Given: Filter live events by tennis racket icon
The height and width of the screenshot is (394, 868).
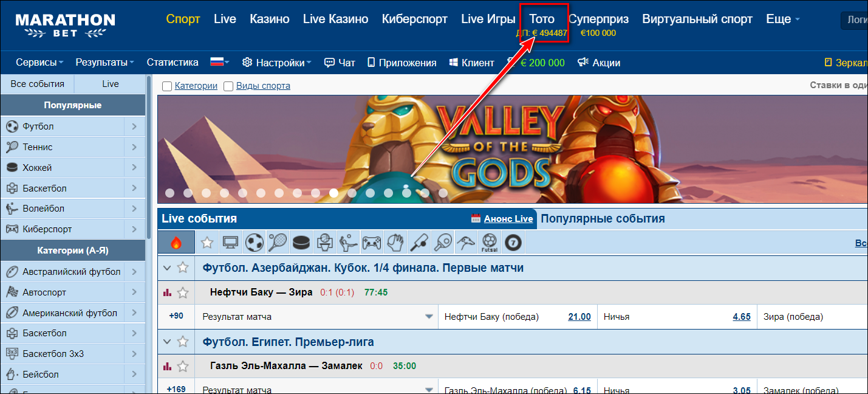Looking at the screenshot, I should click(x=278, y=243).
